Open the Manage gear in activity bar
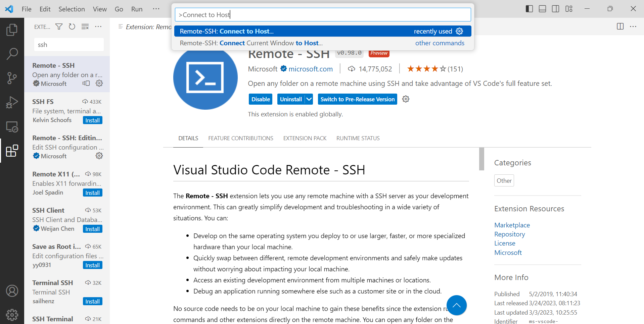Image resolution: width=644 pixels, height=324 pixels. pos(12,315)
